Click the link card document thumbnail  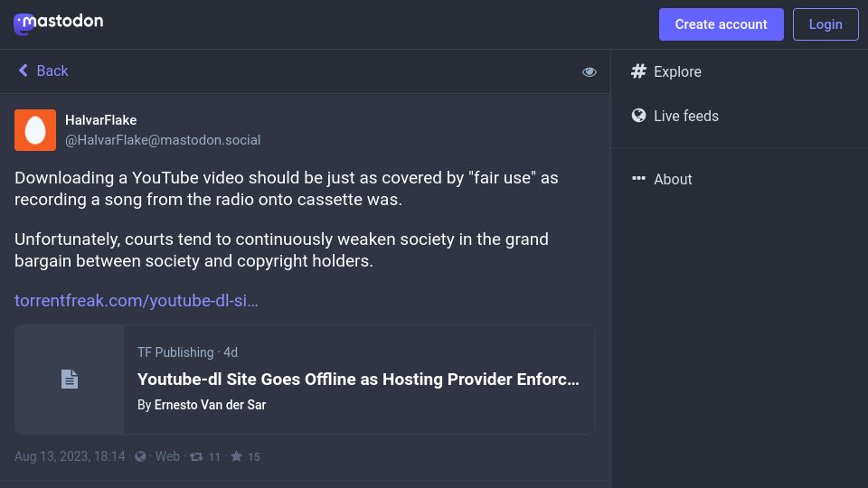[70, 379]
